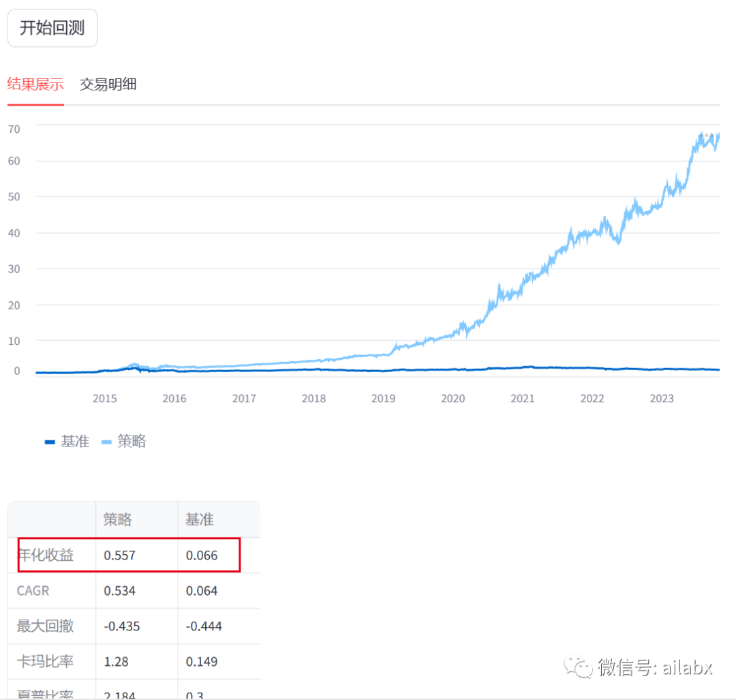This screenshot has width=736, height=700.
Task: Click the 开始回测 button to start backtest
Action: [52, 27]
